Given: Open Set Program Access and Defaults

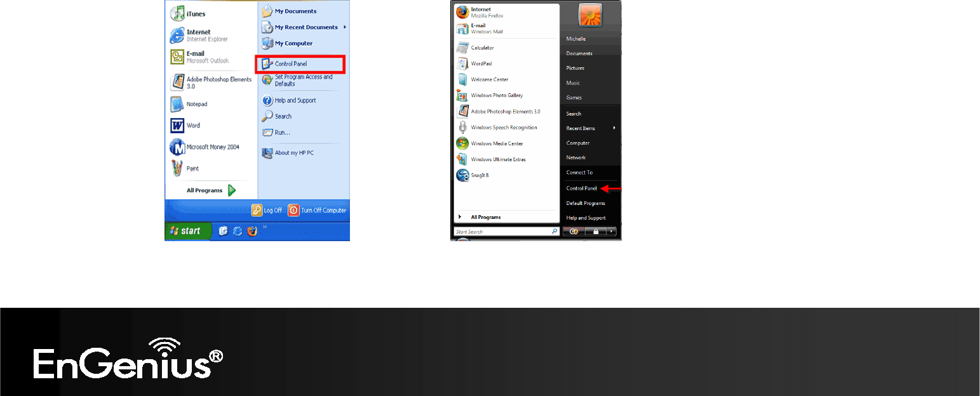Looking at the screenshot, I should 297,81.
